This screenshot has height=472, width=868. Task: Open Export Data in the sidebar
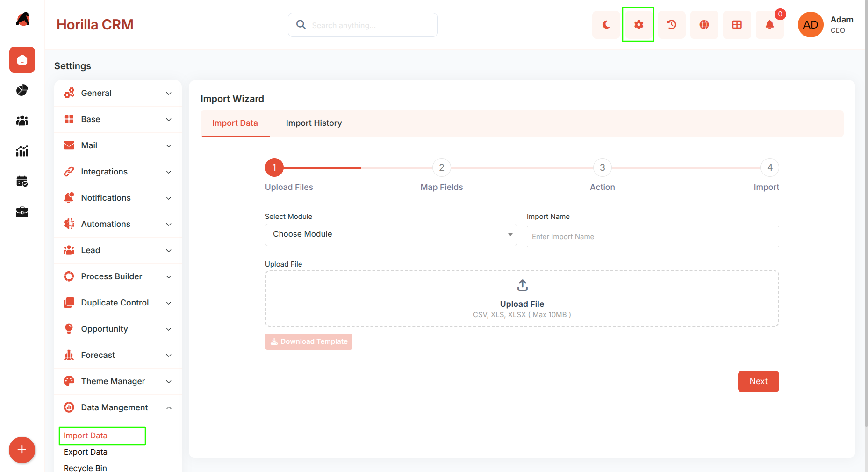point(86,452)
